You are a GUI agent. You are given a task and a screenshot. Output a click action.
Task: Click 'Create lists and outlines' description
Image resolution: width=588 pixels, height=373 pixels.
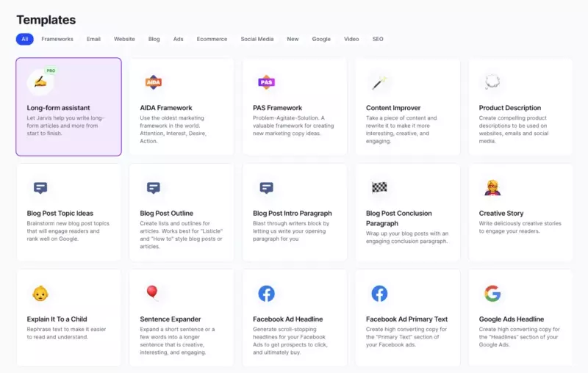(181, 235)
